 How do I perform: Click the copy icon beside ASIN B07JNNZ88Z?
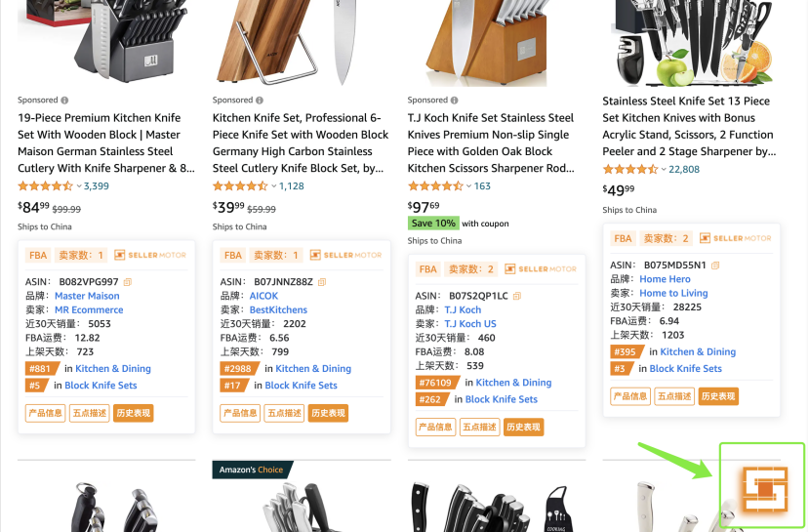point(323,282)
